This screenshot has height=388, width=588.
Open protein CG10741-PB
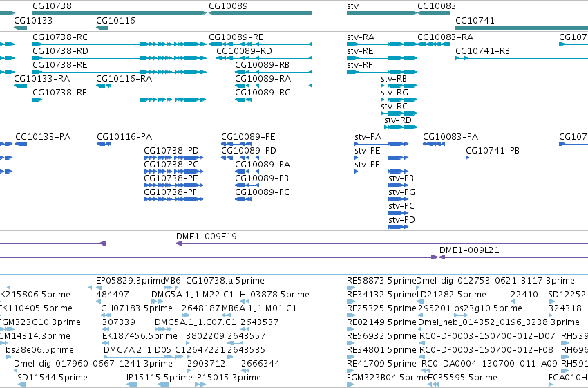tap(493, 151)
